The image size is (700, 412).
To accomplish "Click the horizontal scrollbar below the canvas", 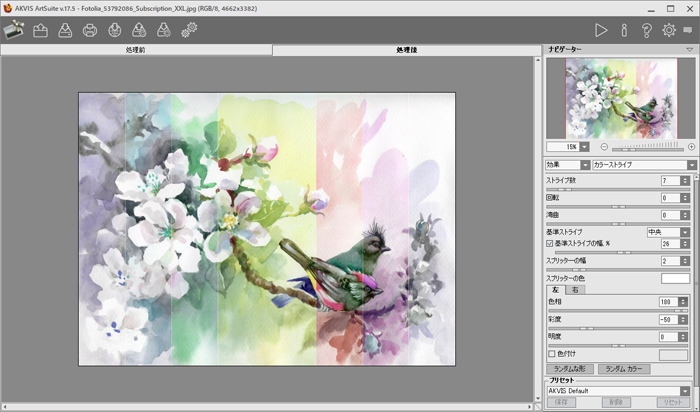I will (x=267, y=407).
